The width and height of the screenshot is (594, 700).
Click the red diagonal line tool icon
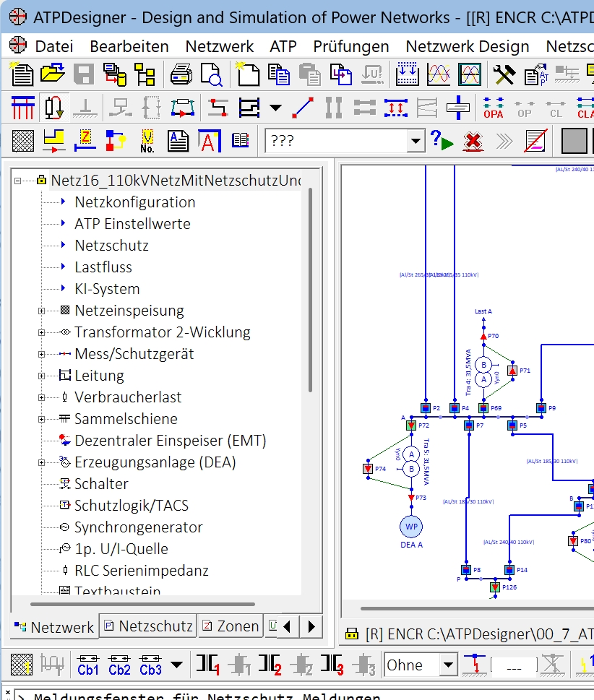(x=303, y=108)
